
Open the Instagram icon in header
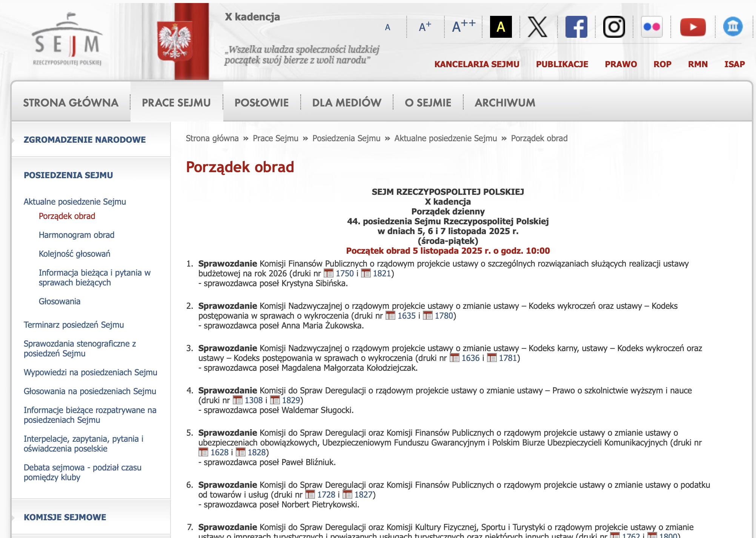point(614,27)
